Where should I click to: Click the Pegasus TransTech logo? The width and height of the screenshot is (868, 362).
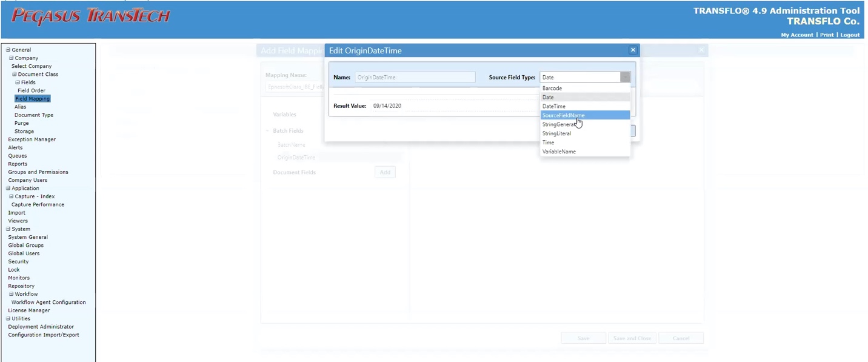pyautogui.click(x=91, y=16)
